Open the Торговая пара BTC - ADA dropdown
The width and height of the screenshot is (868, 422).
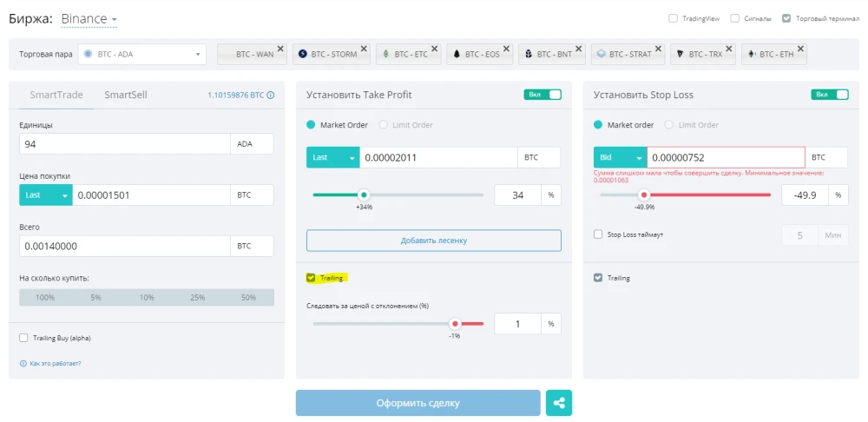click(x=141, y=55)
